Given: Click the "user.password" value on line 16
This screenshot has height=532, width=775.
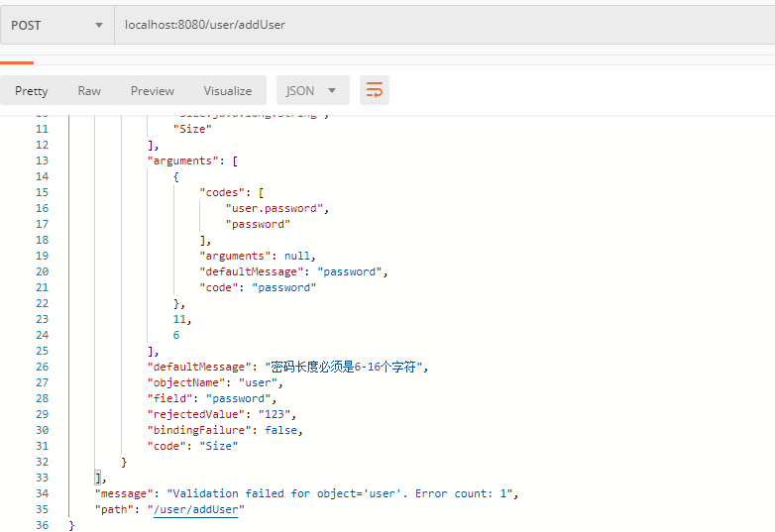Looking at the screenshot, I should 275,208.
